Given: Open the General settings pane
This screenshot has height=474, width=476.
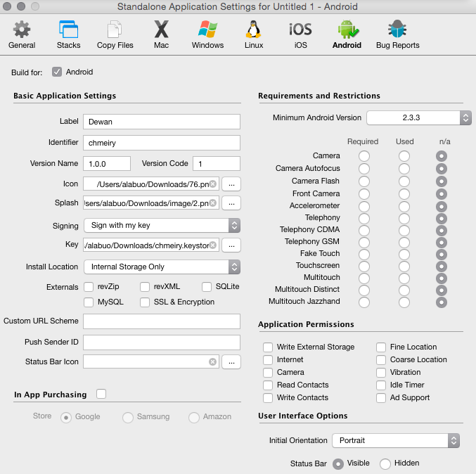Looking at the screenshot, I should tap(22, 34).
